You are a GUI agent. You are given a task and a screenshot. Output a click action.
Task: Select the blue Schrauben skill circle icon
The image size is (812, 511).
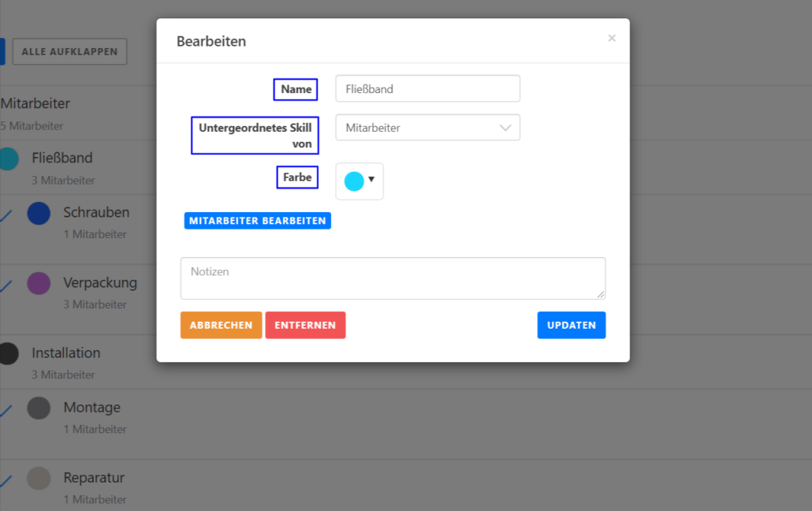point(39,213)
